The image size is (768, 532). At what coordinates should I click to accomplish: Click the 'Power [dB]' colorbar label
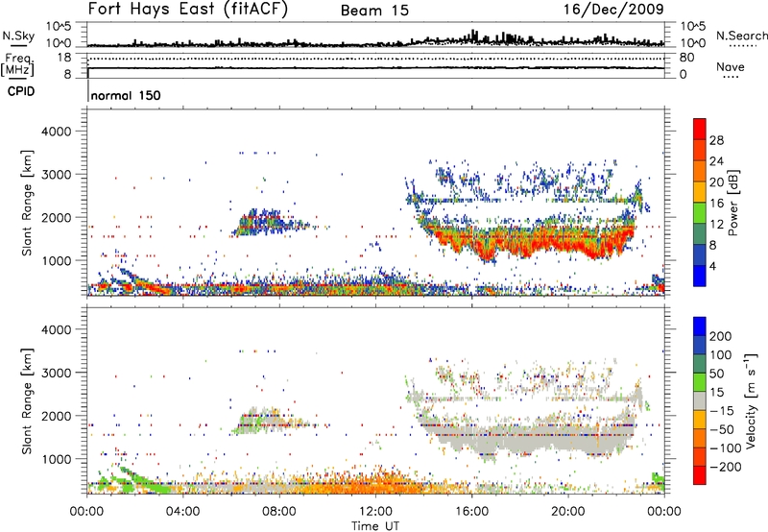[x=732, y=203]
